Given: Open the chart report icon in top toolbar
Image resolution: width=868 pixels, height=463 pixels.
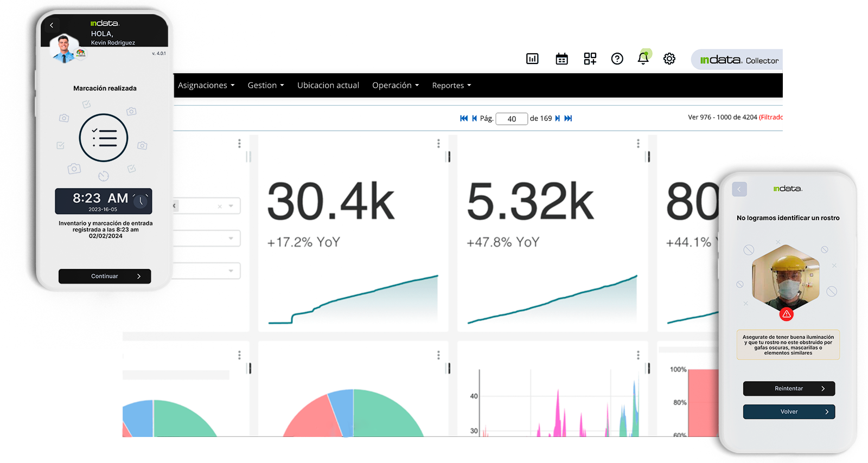Looking at the screenshot, I should 532,59.
